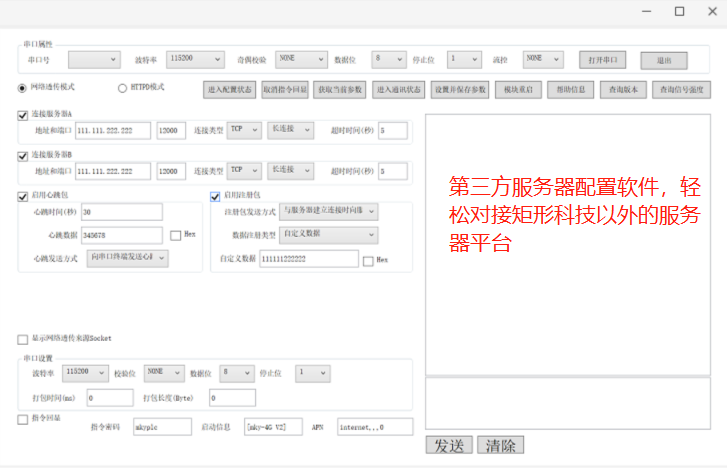Screen dimensions: 727x468
Task: Click the 设置并保存参数 button
Action: (x=460, y=89)
